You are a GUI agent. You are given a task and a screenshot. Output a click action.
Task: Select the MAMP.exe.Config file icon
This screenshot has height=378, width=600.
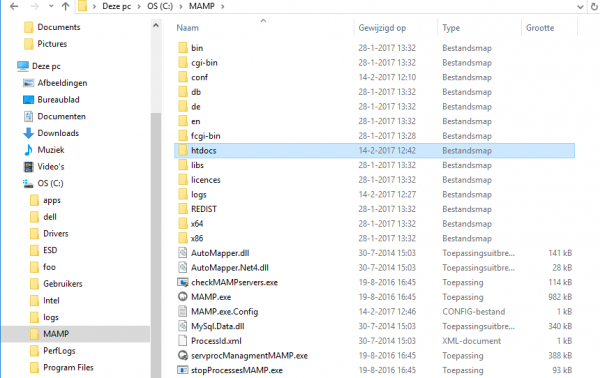[x=183, y=311]
